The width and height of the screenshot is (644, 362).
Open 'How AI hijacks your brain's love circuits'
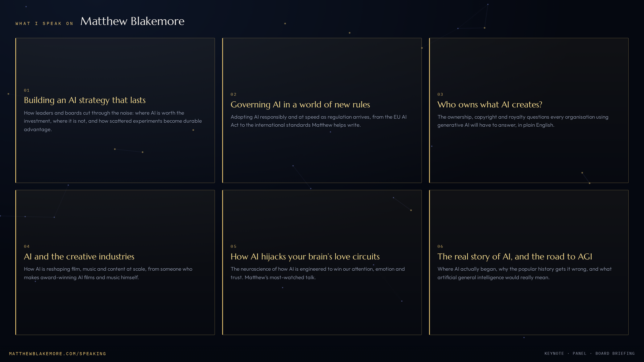305,257
